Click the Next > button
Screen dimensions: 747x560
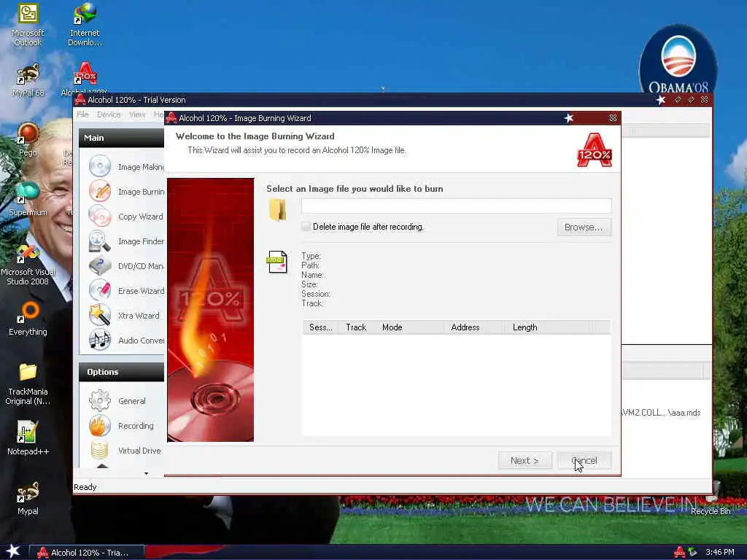[x=525, y=461]
